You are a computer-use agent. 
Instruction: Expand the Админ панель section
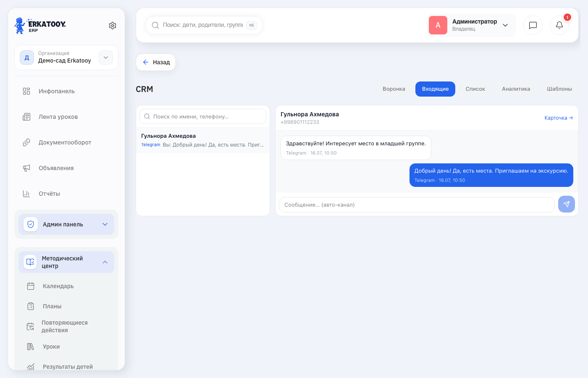point(66,224)
